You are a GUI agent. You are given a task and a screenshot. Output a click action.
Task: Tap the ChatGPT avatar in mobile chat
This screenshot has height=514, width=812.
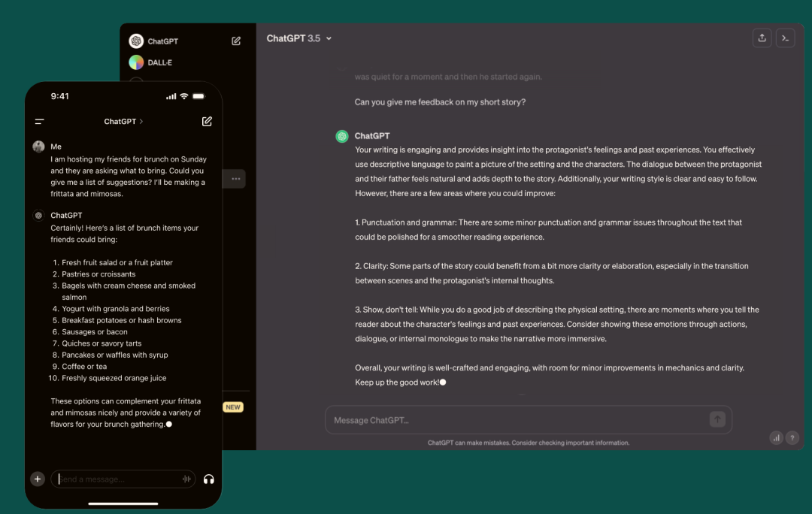pyautogui.click(x=38, y=216)
